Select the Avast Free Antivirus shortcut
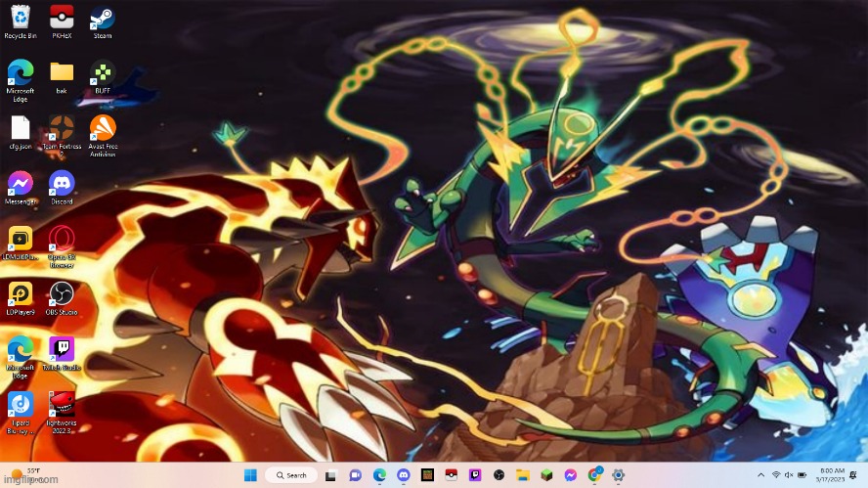868x488 pixels. [x=103, y=136]
